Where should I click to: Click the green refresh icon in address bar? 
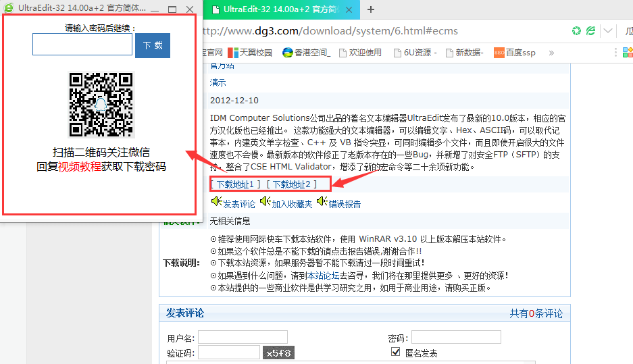coord(576,30)
